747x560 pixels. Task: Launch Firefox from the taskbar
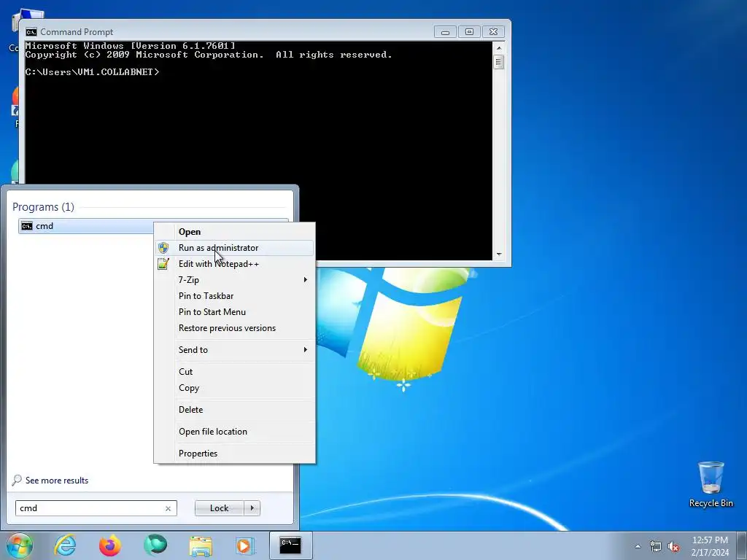pos(110,545)
